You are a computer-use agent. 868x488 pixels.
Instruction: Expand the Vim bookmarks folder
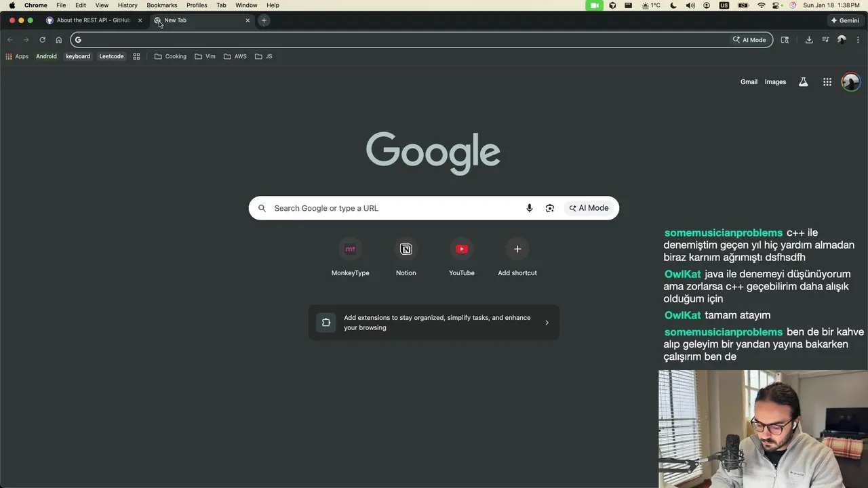[205, 56]
